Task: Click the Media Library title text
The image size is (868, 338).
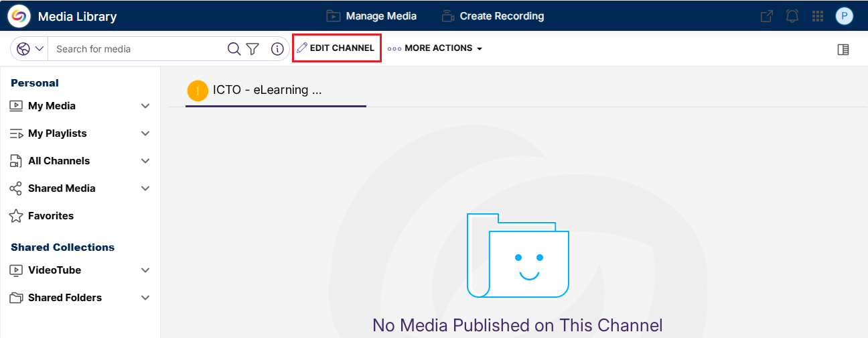Action: pos(77,17)
